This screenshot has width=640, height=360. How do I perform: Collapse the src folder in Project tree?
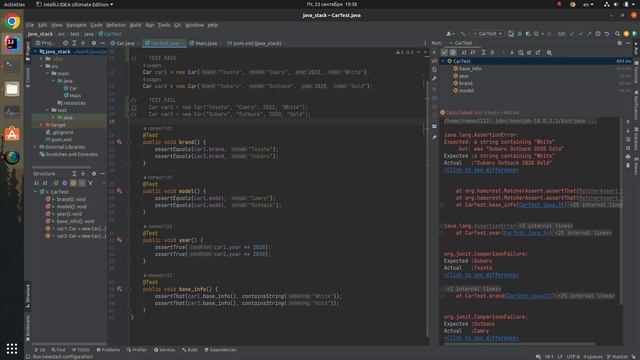[41, 66]
